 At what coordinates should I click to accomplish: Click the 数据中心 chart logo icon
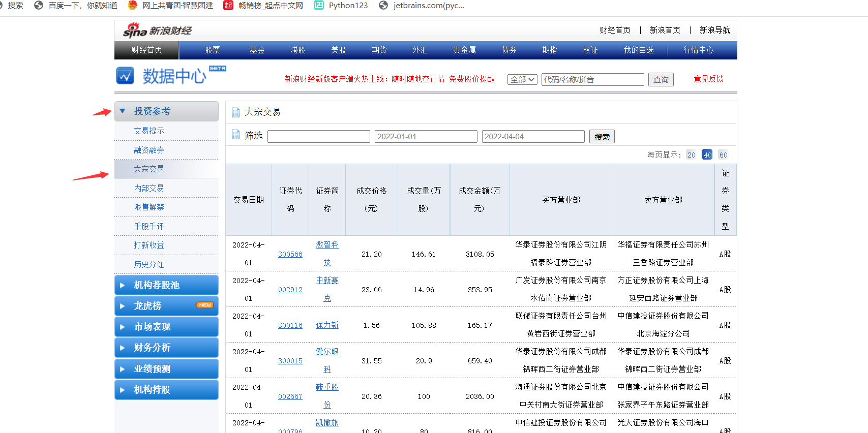coord(125,76)
